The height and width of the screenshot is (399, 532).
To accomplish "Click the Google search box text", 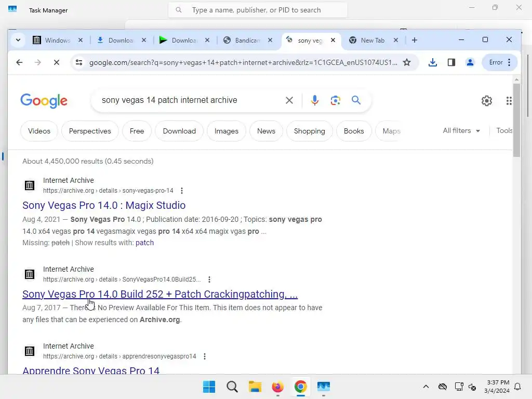I will tap(169, 100).
